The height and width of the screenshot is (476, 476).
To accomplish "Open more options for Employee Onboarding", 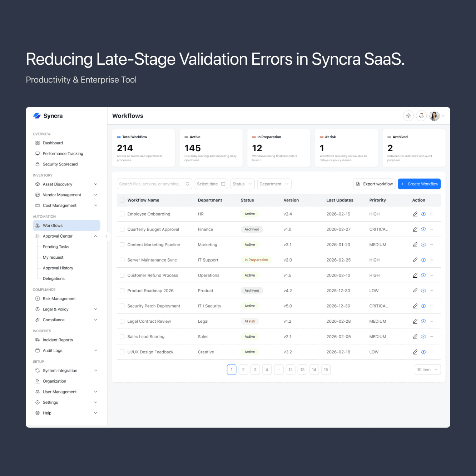I will (x=432, y=214).
